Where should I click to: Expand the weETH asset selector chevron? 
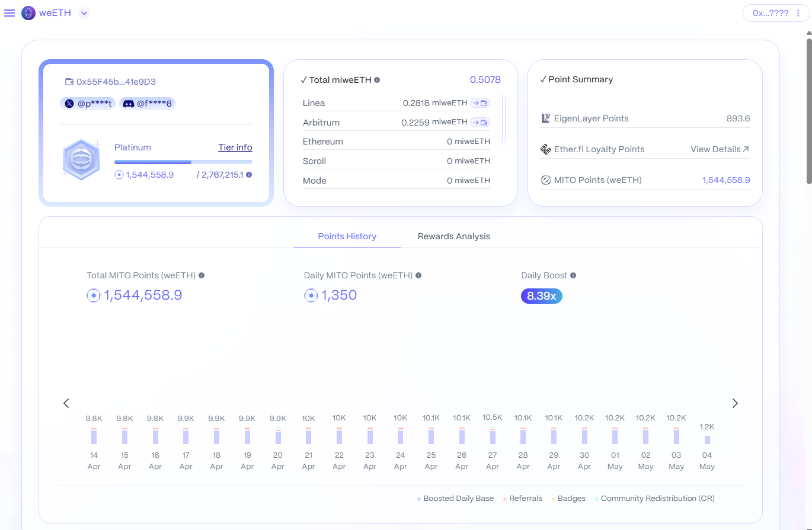[x=84, y=13]
